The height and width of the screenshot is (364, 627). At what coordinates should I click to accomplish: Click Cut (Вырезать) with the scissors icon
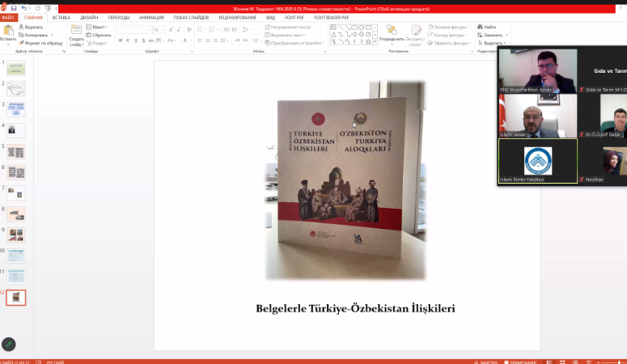pos(31,28)
